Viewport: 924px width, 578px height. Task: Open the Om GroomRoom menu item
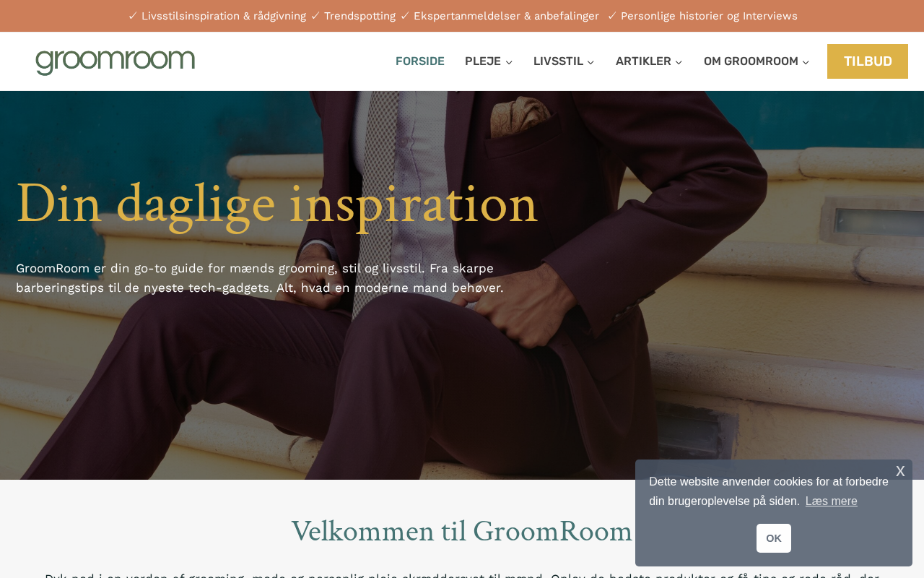pos(751,61)
